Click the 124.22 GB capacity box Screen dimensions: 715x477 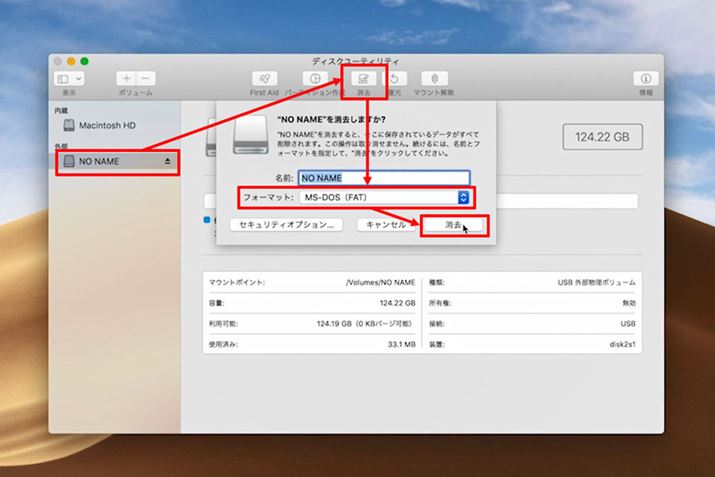pos(602,137)
